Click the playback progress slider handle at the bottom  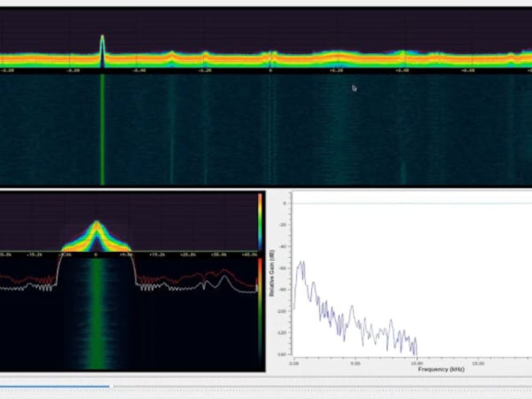[111, 386]
